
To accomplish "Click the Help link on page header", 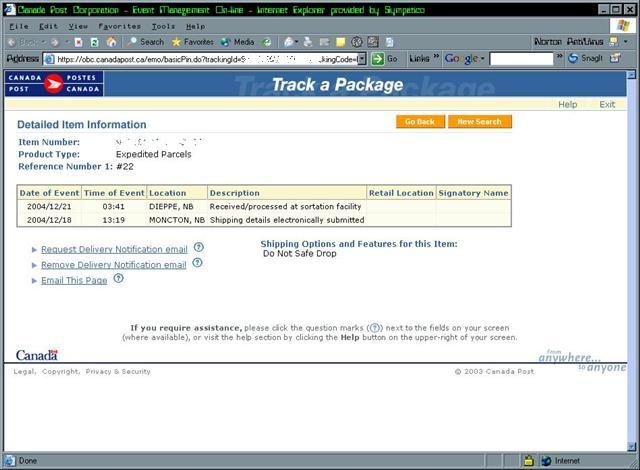I will coord(568,104).
